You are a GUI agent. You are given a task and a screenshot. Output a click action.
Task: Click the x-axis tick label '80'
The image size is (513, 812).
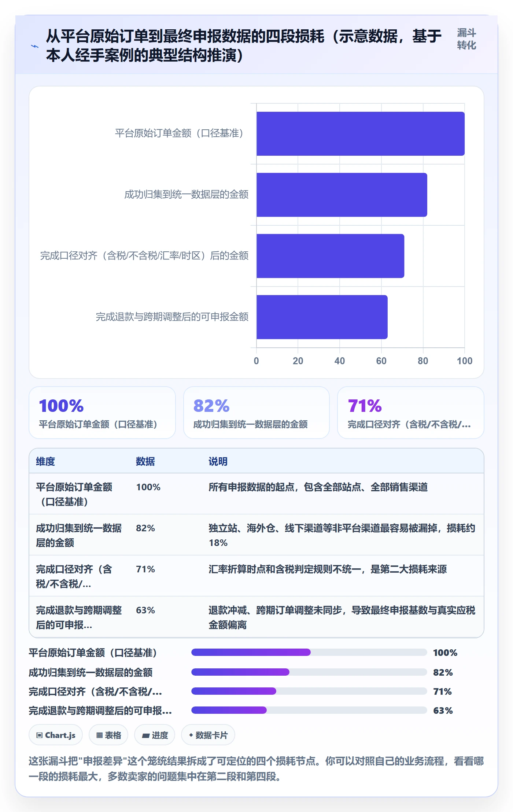pos(423,361)
